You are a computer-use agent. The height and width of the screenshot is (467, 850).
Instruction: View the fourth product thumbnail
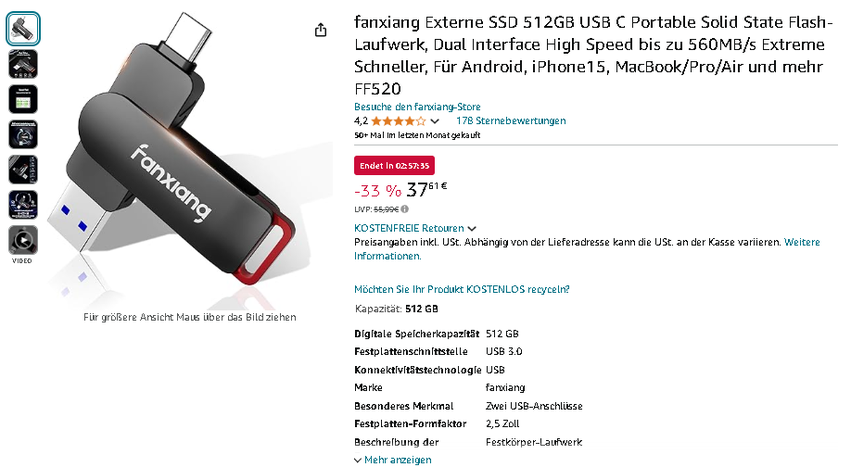pyautogui.click(x=23, y=134)
